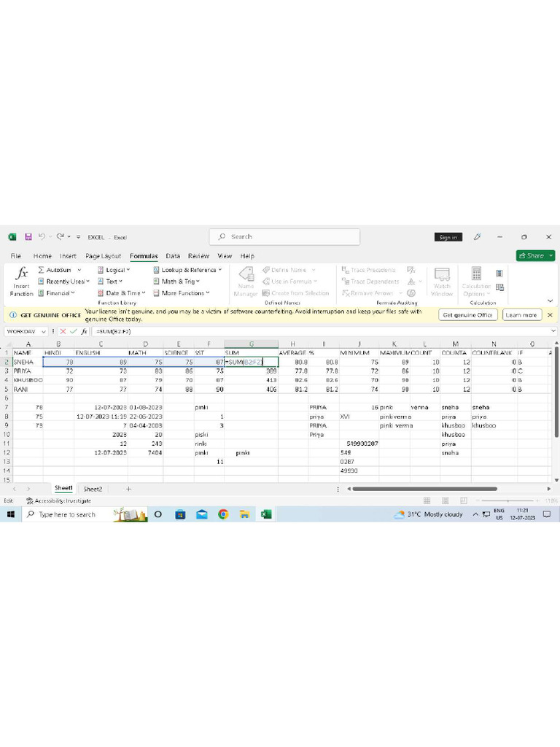Viewport: 560px width, 747px height.
Task: Click the horizontal scrollbar thumb
Action: pos(425,489)
